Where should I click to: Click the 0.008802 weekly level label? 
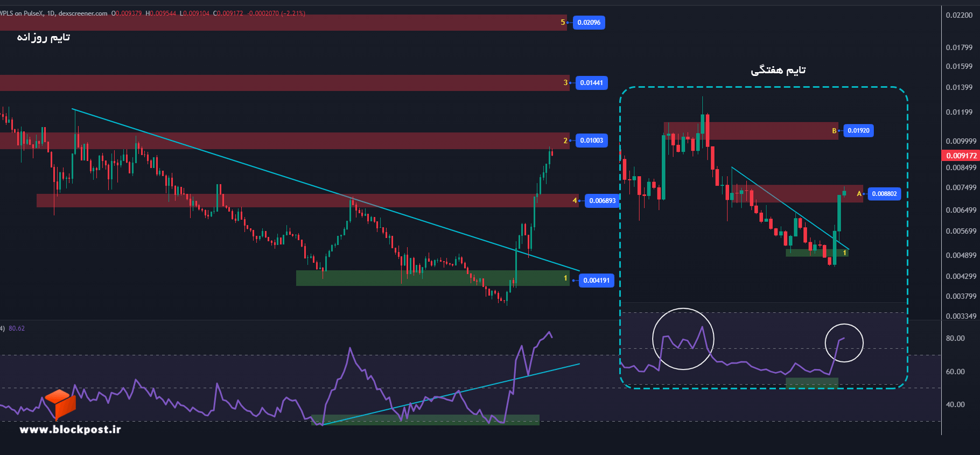[x=884, y=194]
